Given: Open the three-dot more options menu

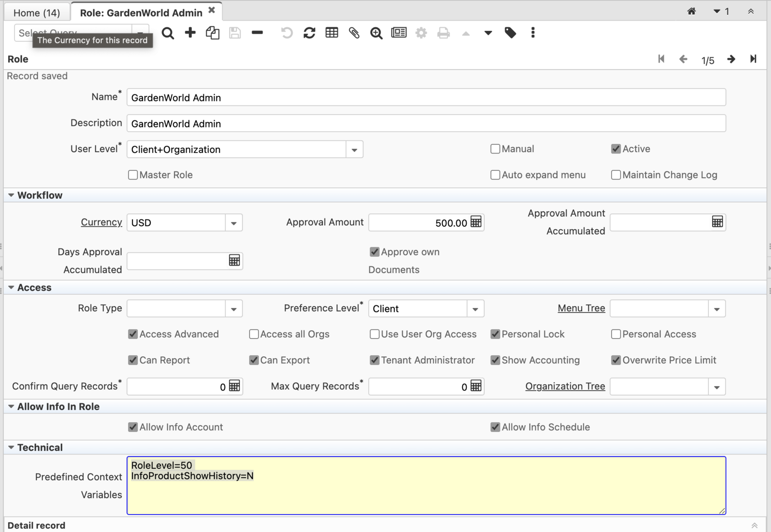Looking at the screenshot, I should click(x=532, y=33).
